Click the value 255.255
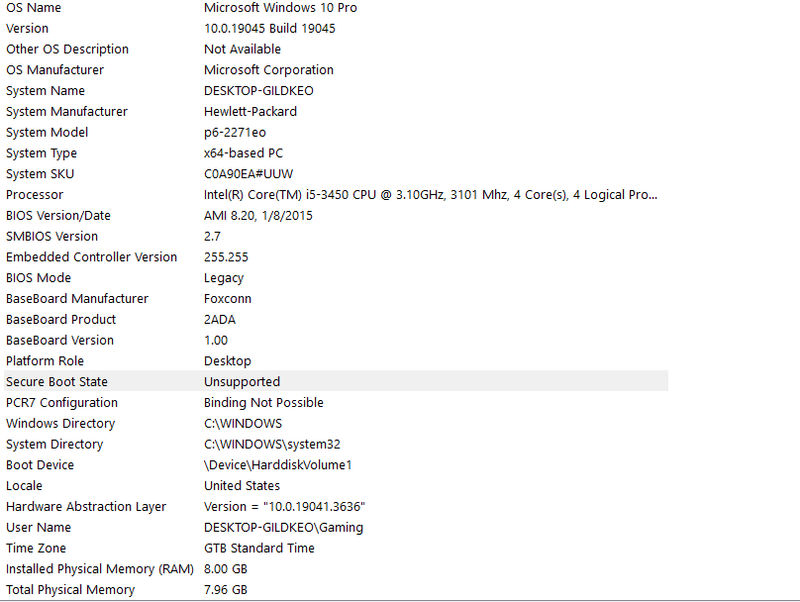The height and width of the screenshot is (602, 800). point(226,257)
